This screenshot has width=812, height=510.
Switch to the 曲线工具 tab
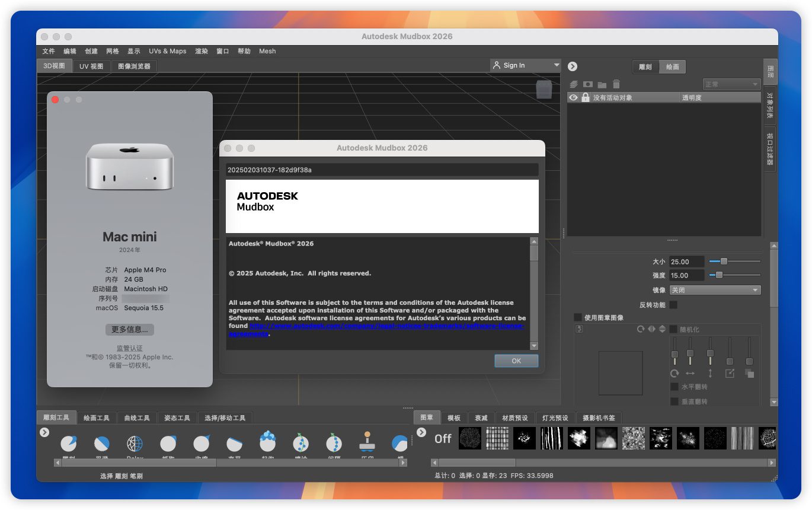tap(137, 418)
